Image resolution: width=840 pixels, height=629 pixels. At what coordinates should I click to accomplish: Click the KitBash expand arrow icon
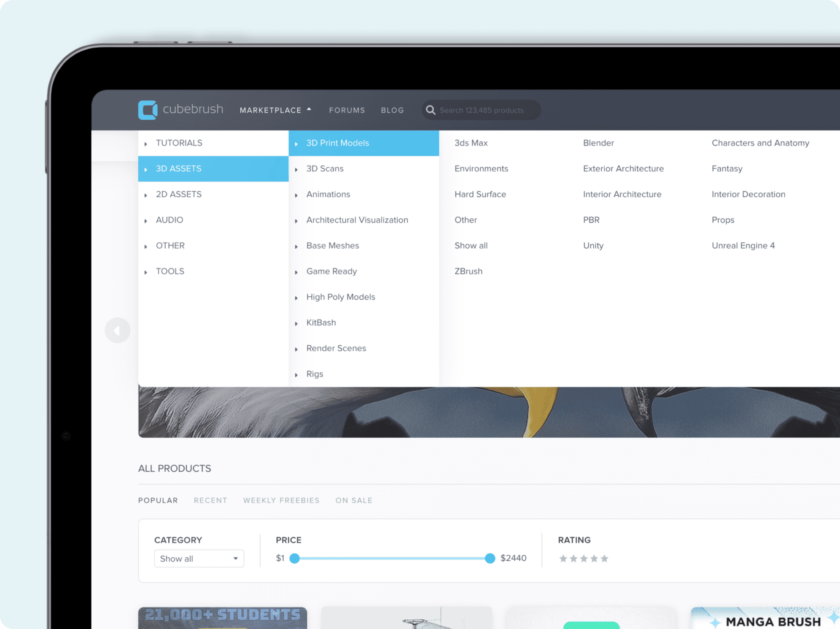298,322
